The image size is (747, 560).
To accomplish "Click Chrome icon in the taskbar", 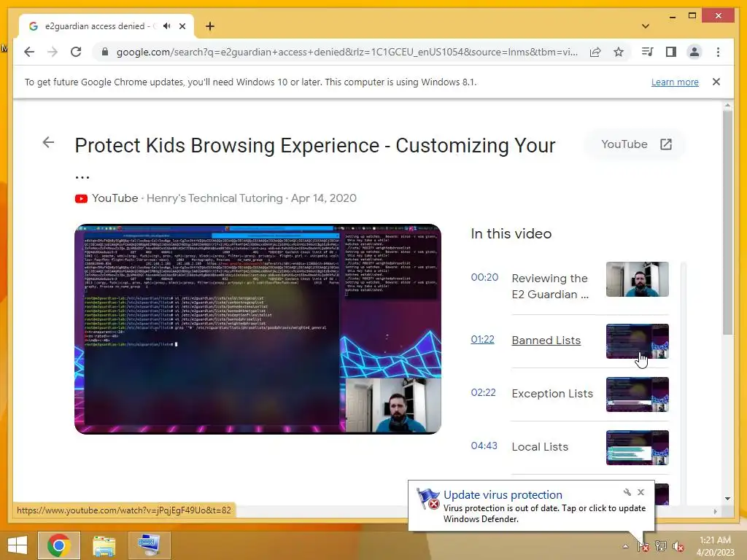I will (x=58, y=545).
